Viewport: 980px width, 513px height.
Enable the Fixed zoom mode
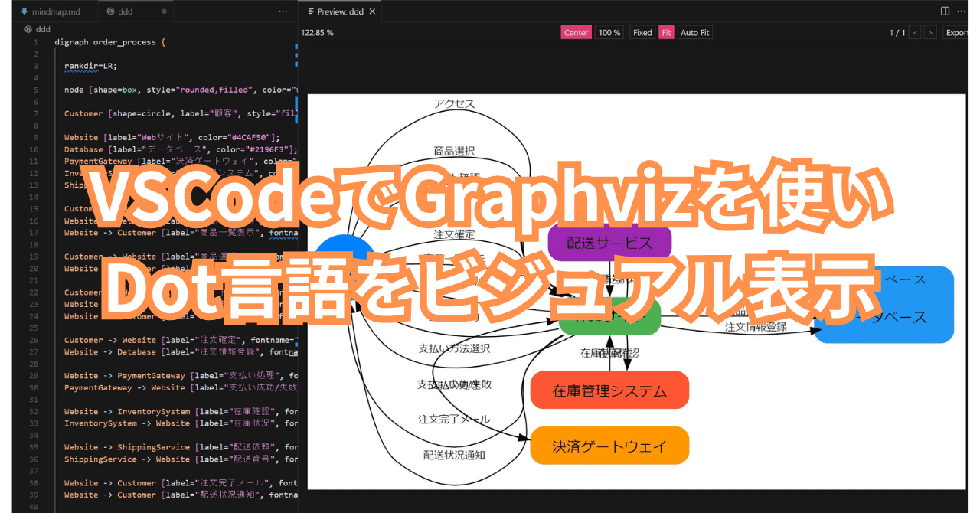642,32
